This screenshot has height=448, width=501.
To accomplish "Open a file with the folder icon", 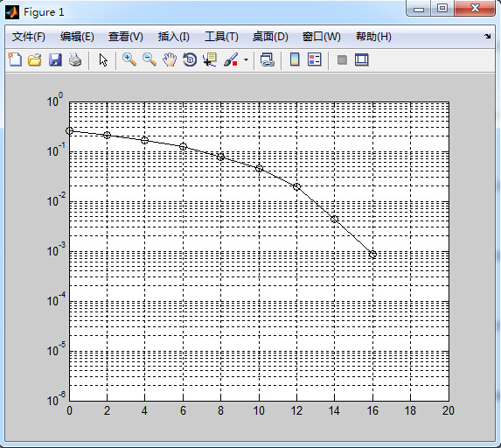I will [34, 59].
